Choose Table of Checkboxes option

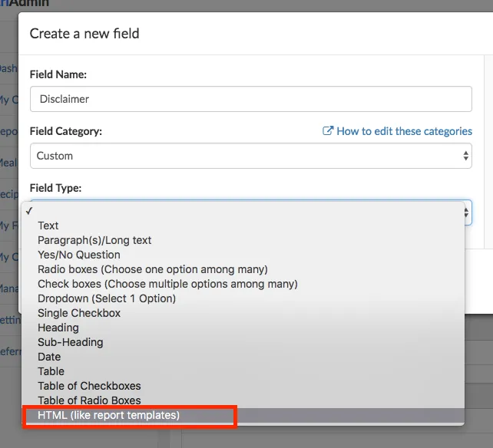tap(89, 386)
